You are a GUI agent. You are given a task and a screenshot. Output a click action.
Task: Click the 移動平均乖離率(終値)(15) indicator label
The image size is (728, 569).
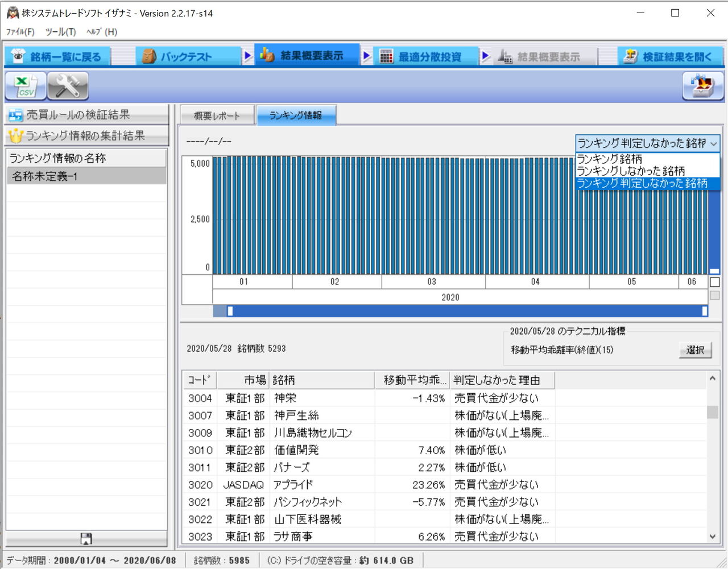coord(562,350)
